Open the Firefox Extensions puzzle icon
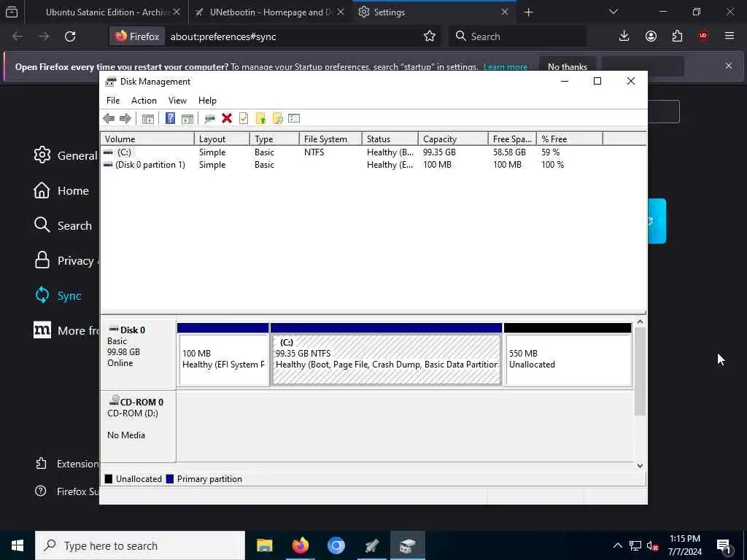The width and height of the screenshot is (747, 560). (x=678, y=36)
